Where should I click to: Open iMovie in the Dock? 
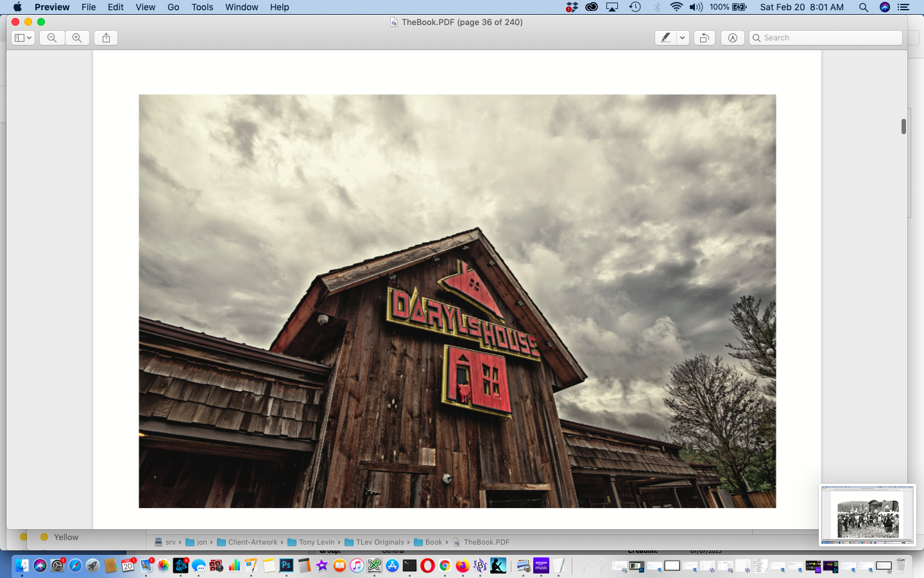(321, 565)
